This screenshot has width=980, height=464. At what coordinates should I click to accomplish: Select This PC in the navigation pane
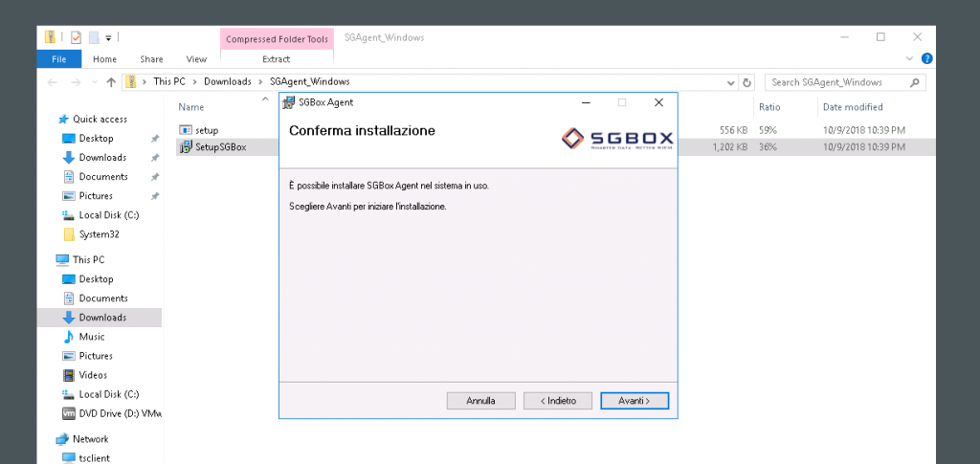[x=88, y=260]
